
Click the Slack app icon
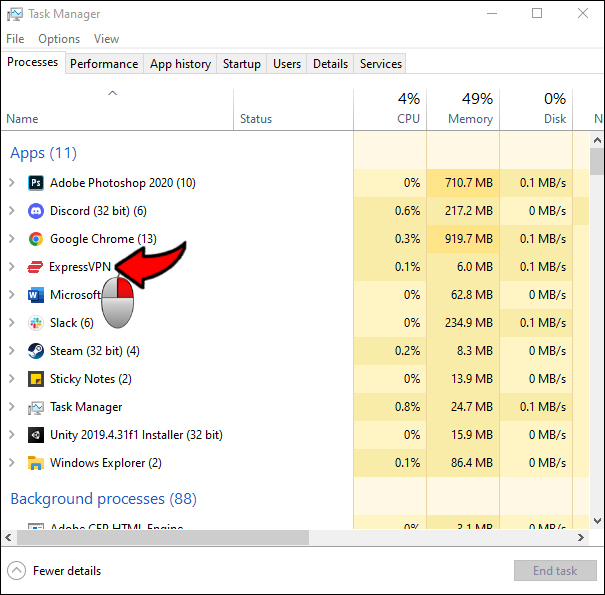pyautogui.click(x=36, y=323)
